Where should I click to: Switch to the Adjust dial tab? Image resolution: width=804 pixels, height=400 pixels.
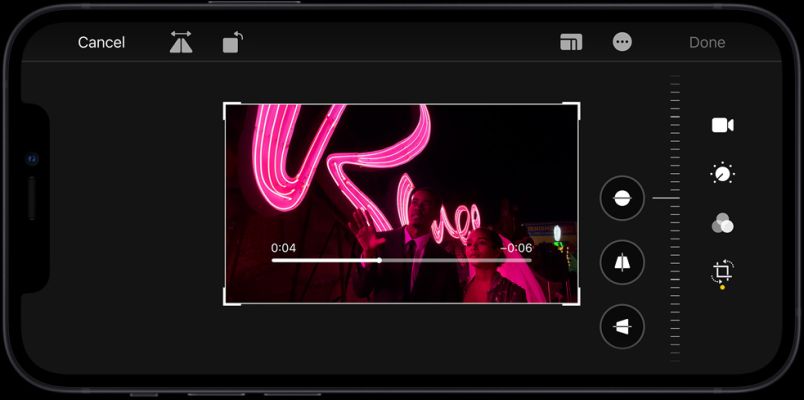[x=722, y=174]
